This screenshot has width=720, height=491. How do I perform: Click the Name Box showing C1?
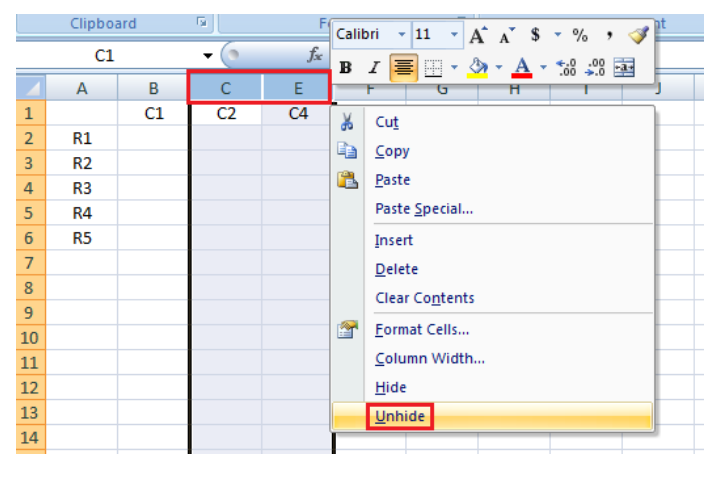[x=105, y=56]
